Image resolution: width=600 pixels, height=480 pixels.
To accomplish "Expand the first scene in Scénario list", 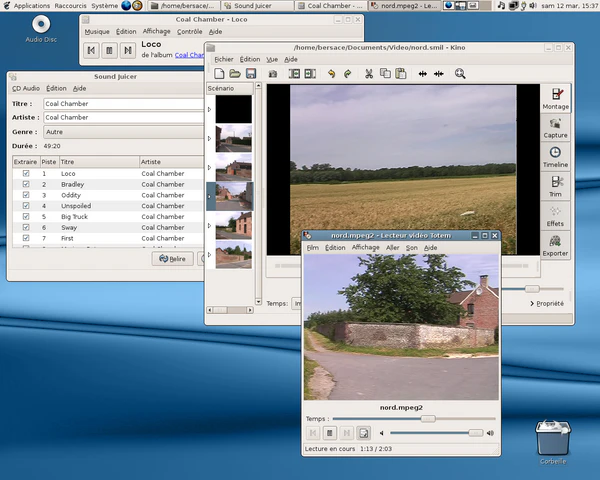I will click(x=209, y=110).
